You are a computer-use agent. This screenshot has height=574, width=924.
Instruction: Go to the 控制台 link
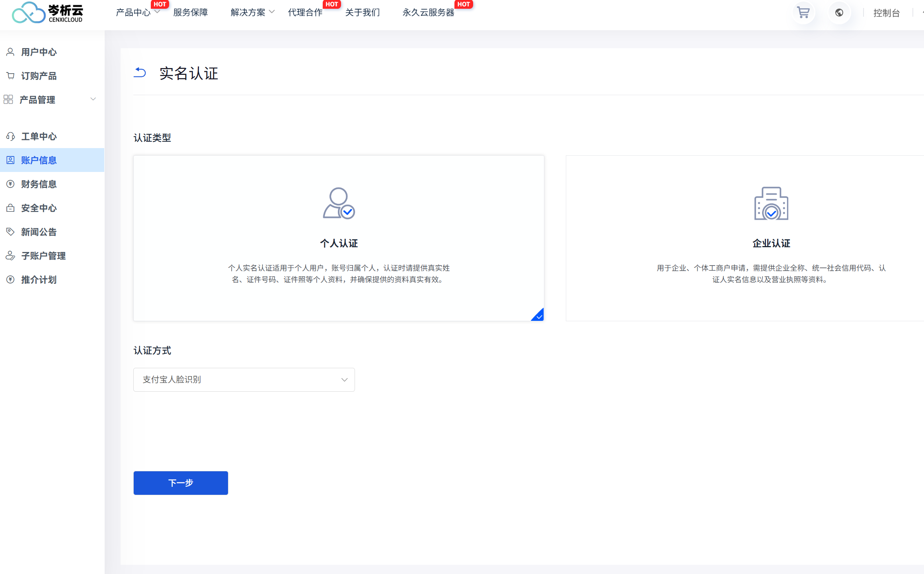886,13
